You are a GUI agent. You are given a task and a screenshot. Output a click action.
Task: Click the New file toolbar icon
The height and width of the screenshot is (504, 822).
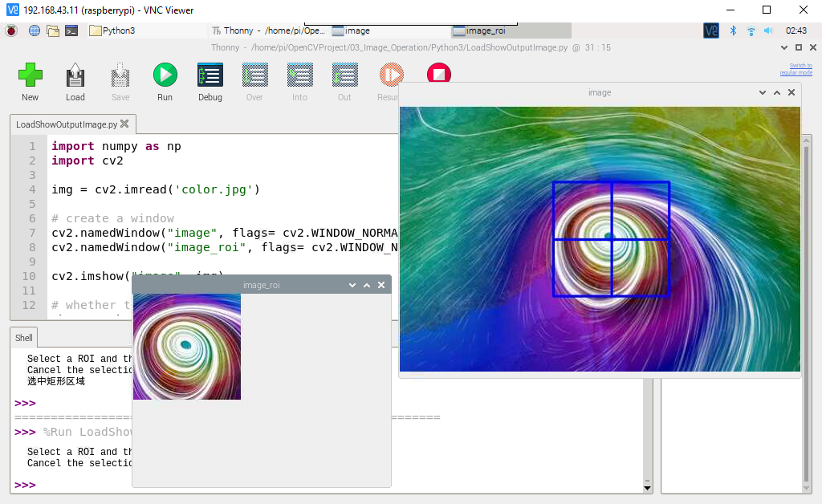click(x=31, y=75)
